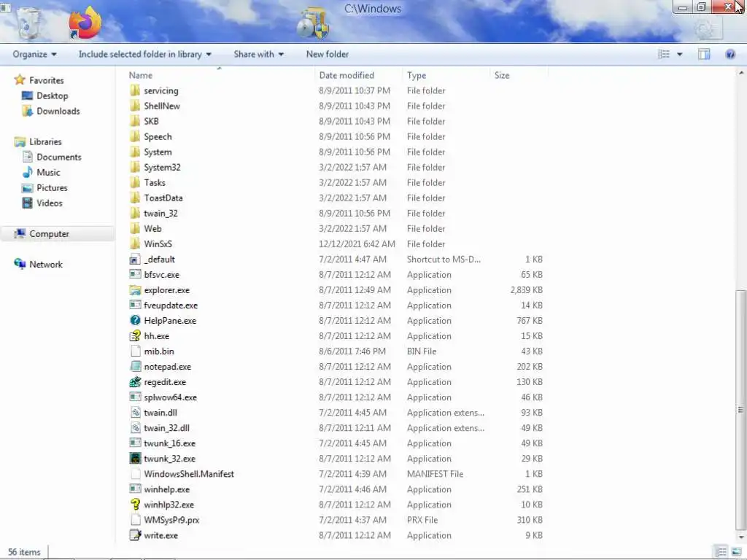Toggle the preview pane icon
This screenshot has width=747, height=560.
click(x=704, y=54)
